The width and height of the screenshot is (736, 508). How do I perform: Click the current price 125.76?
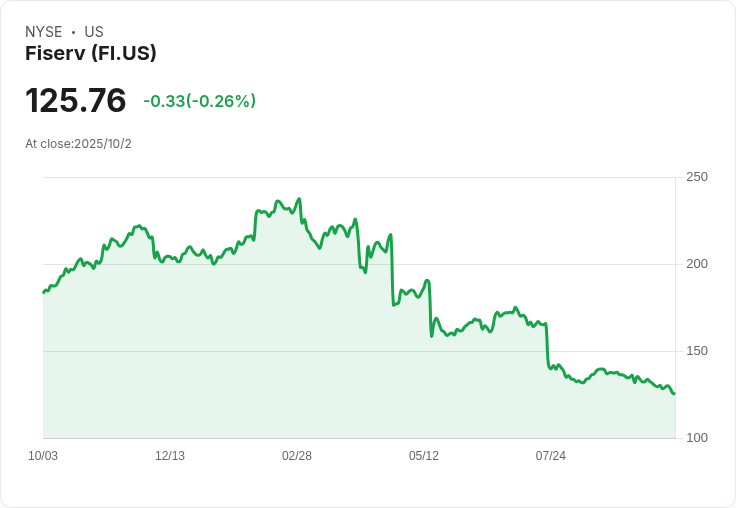(x=76, y=101)
